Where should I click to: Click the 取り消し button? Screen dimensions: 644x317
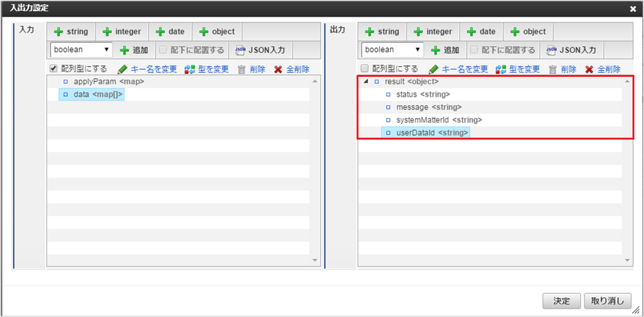pyautogui.click(x=608, y=301)
